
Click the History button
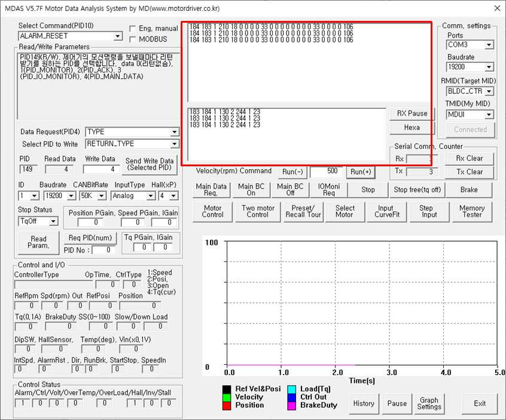(364, 404)
